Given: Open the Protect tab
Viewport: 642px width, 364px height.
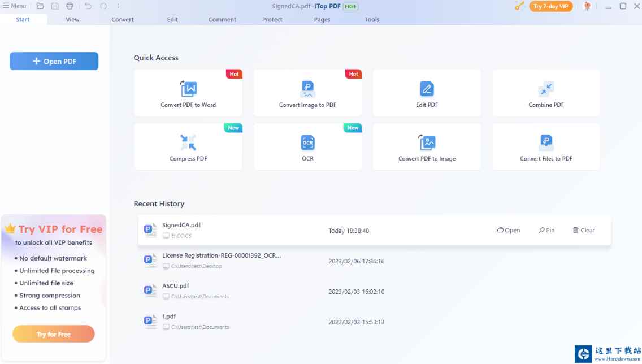Looking at the screenshot, I should [x=272, y=20].
